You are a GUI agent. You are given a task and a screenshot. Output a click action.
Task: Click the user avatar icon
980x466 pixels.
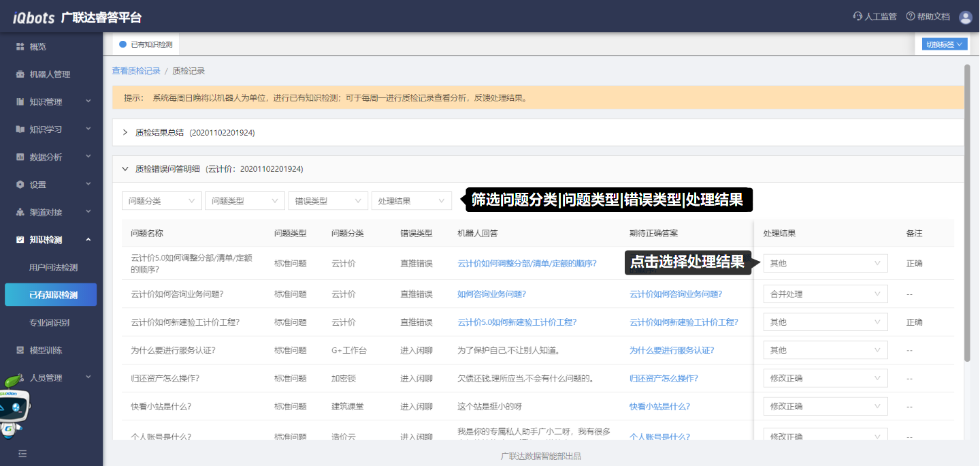pos(965,17)
